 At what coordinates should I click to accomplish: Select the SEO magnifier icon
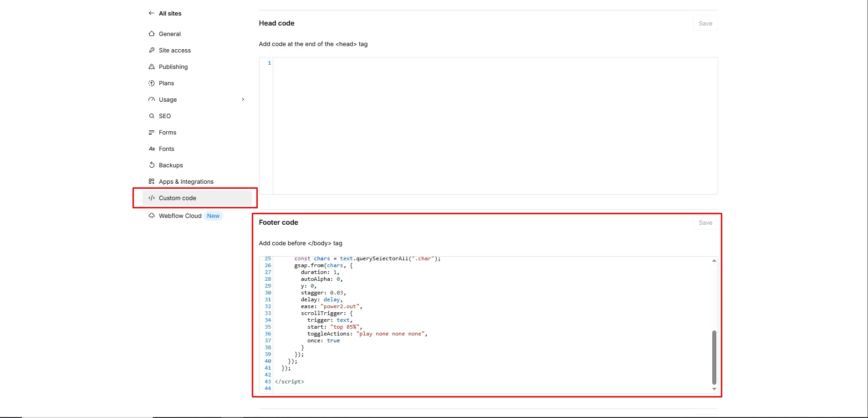152,116
